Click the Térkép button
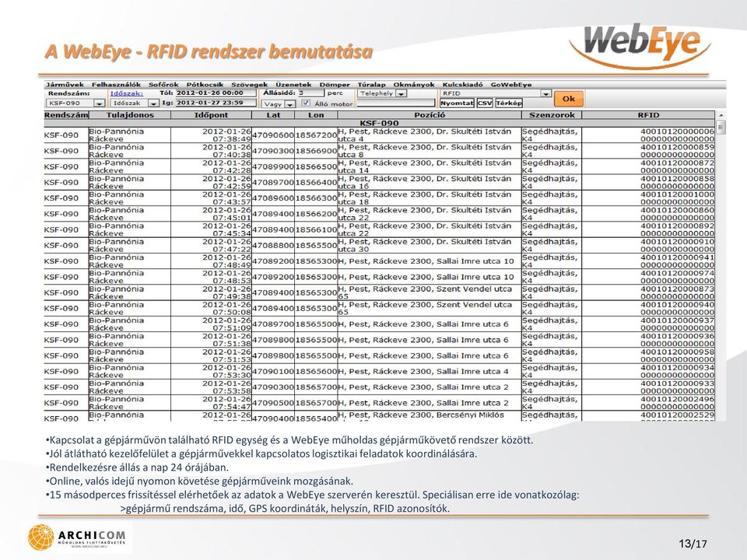This screenshot has width=747, height=560. pyautogui.click(x=508, y=103)
